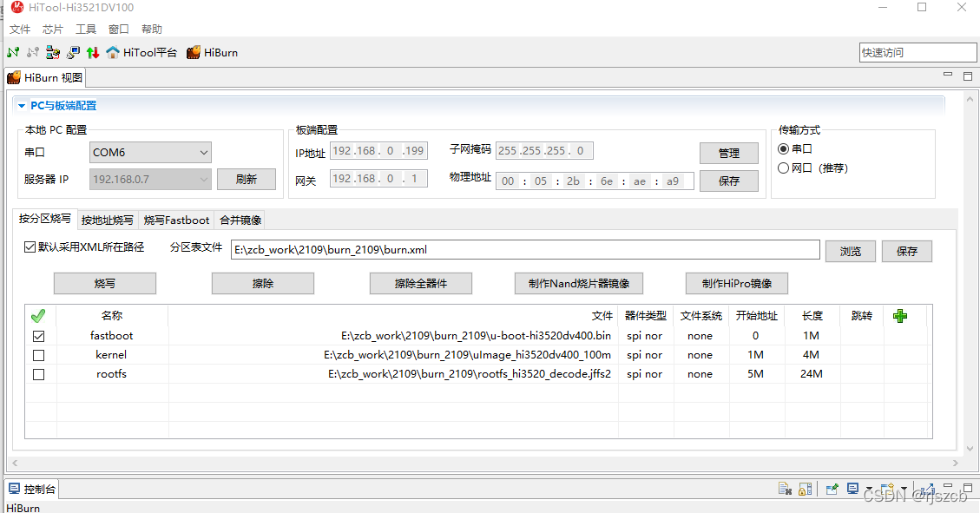Maximize the 控制台 console panel

(x=968, y=487)
